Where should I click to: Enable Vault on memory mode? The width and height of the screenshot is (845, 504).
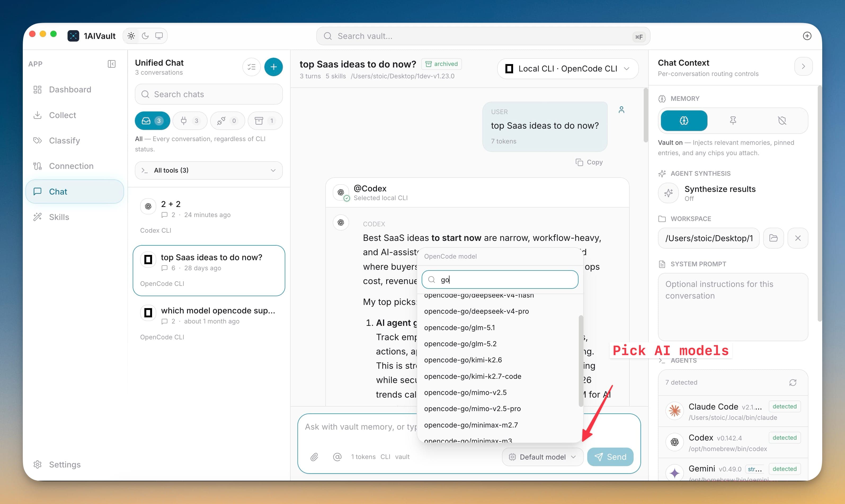tap(684, 120)
